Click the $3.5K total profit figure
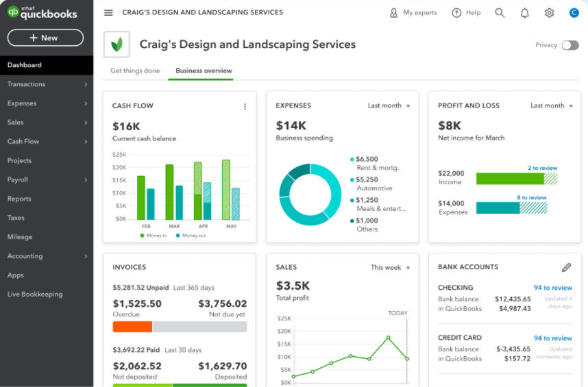The image size is (588, 387). (x=293, y=286)
